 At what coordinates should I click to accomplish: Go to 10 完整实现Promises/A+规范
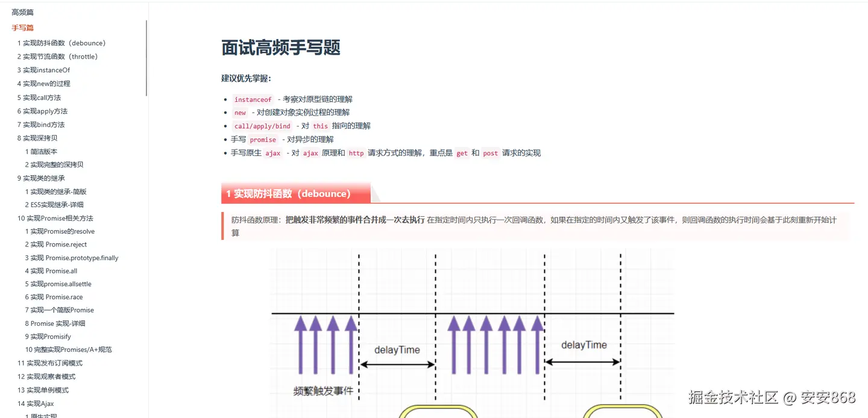(68, 349)
